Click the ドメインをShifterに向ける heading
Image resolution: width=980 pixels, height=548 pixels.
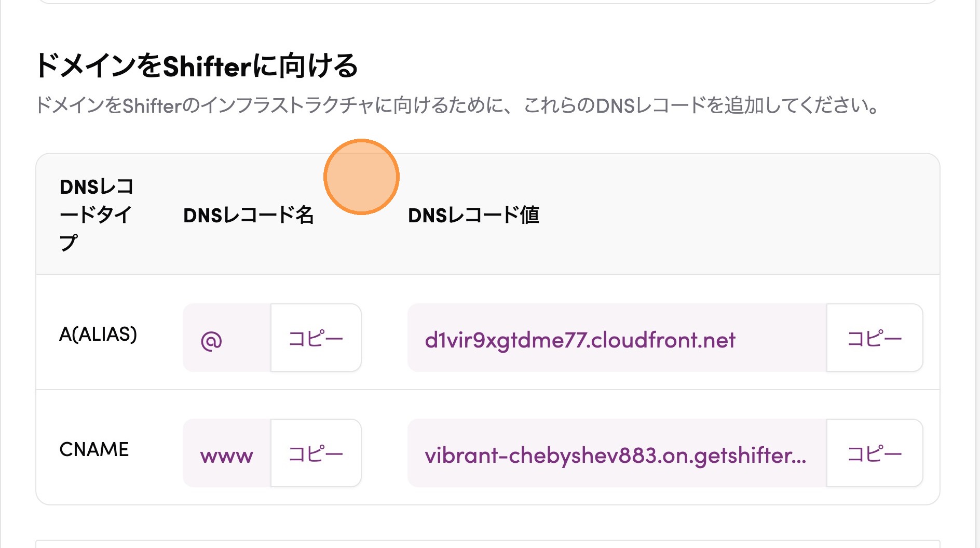(196, 66)
